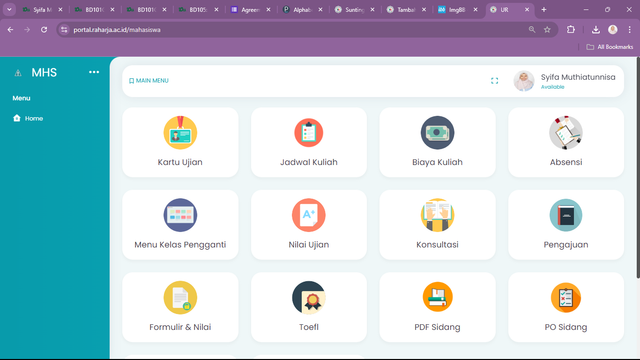Open the sidebar three-dots menu
640x360 pixels.
click(94, 72)
